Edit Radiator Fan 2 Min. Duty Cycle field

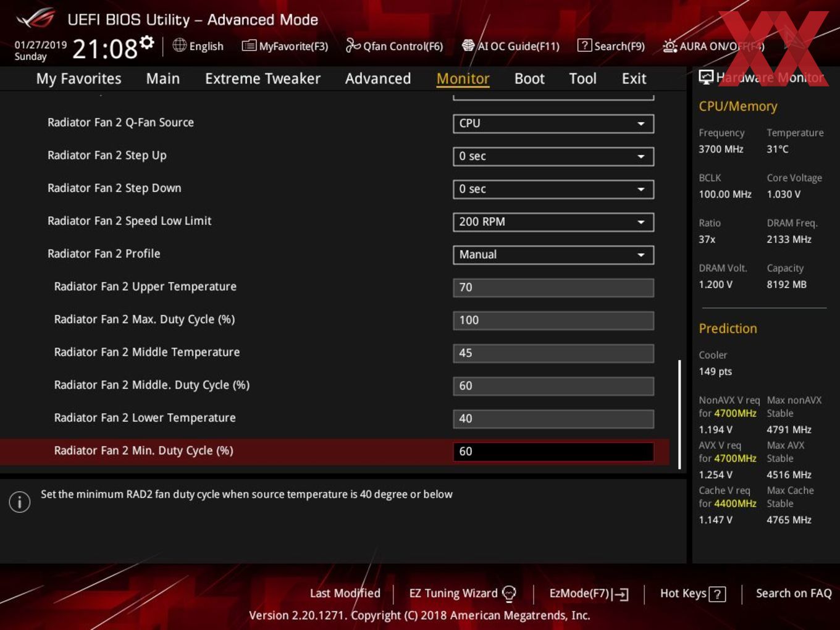(x=553, y=451)
